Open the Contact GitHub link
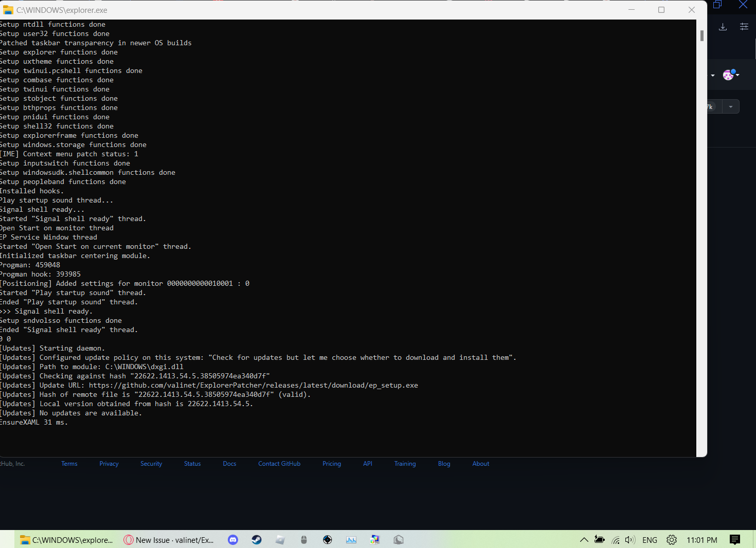The height and width of the screenshot is (548, 756). pyautogui.click(x=279, y=463)
